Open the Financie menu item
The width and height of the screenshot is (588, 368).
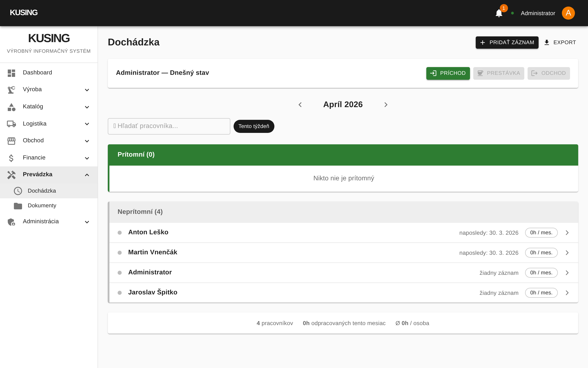pyautogui.click(x=49, y=158)
